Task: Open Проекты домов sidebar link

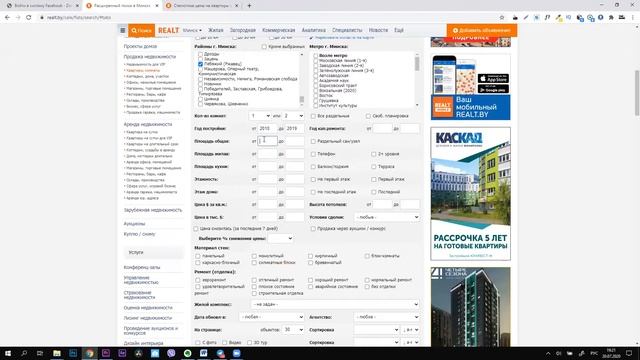Action: (x=140, y=47)
